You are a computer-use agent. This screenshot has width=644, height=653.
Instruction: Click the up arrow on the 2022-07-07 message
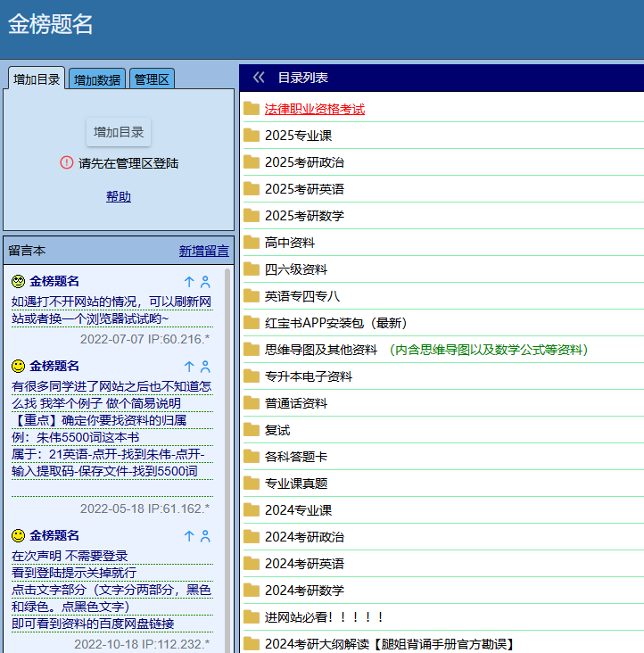coord(189,282)
